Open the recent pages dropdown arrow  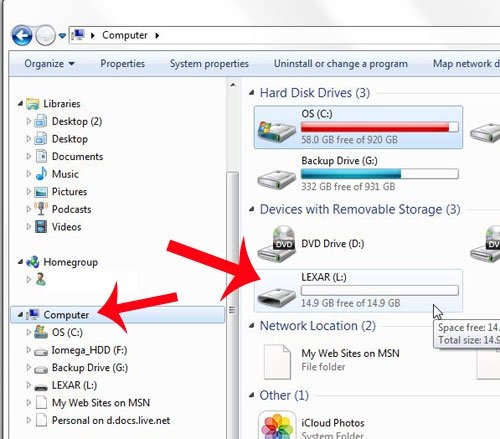[x=62, y=35]
